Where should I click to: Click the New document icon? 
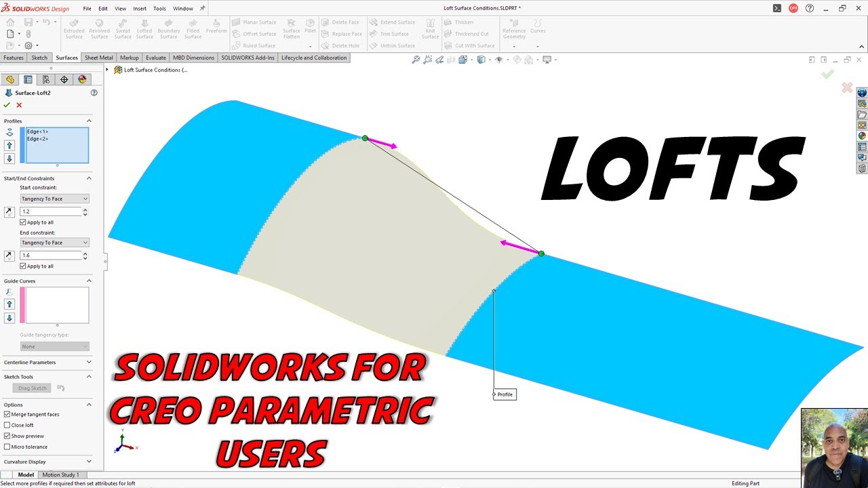[10, 33]
